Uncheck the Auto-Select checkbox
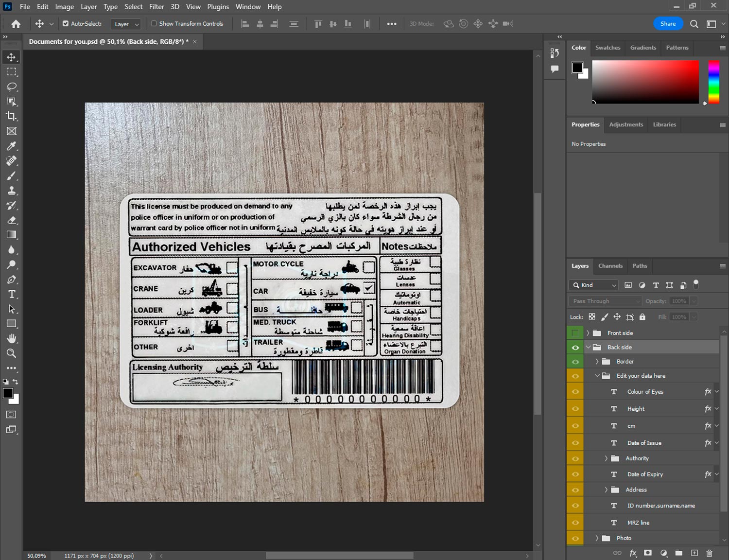The height and width of the screenshot is (560, 729). (66, 23)
